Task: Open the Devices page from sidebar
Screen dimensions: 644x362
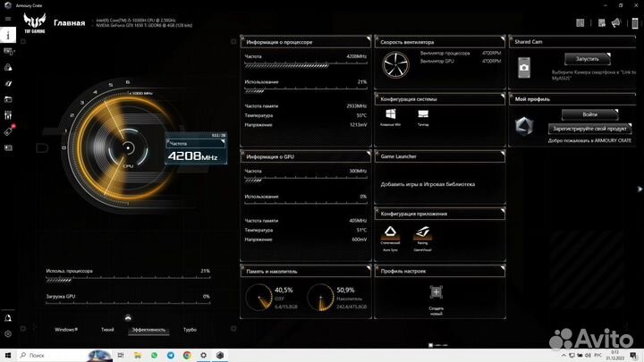Action: [x=8, y=51]
